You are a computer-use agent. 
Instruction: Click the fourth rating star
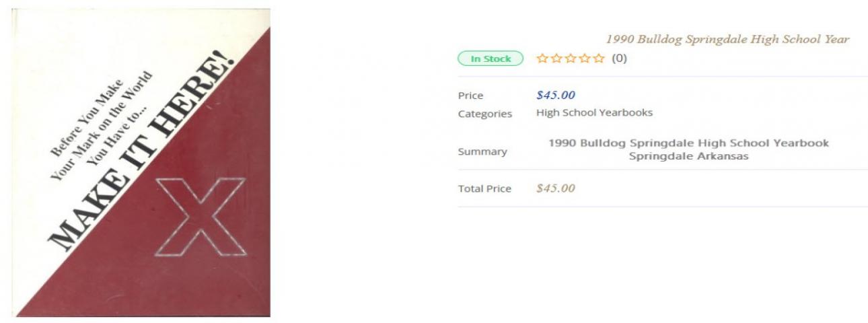coord(586,59)
